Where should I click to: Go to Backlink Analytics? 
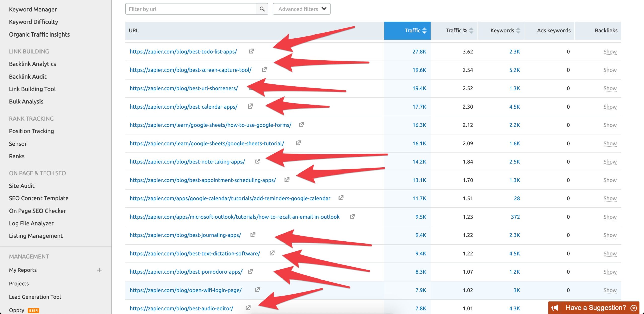click(x=32, y=64)
